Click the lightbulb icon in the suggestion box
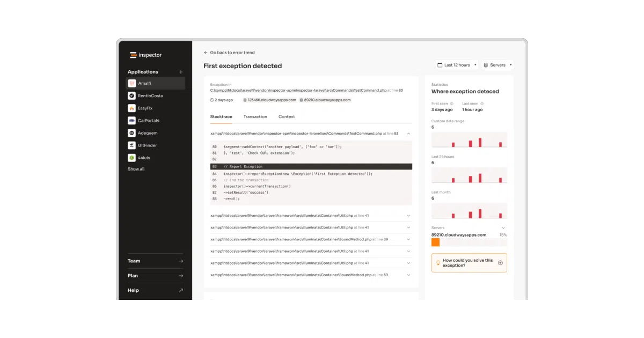644x338 pixels. click(438, 263)
